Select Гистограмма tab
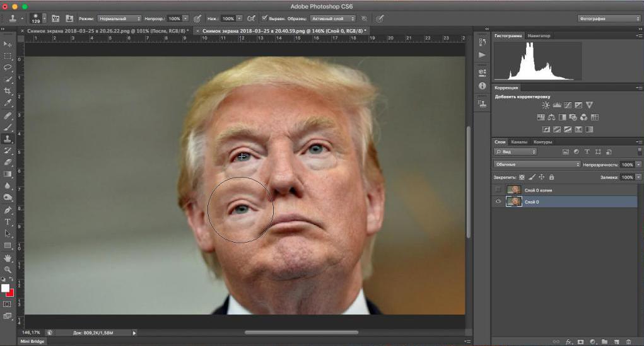 (508, 36)
